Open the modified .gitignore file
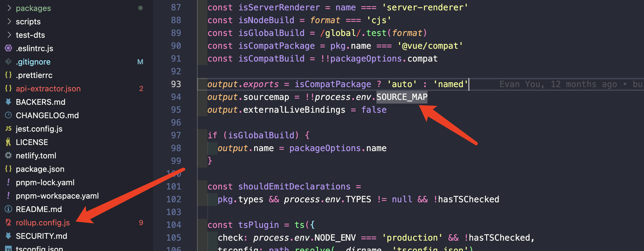Image resolution: width=644 pixels, height=251 pixels. click(33, 62)
